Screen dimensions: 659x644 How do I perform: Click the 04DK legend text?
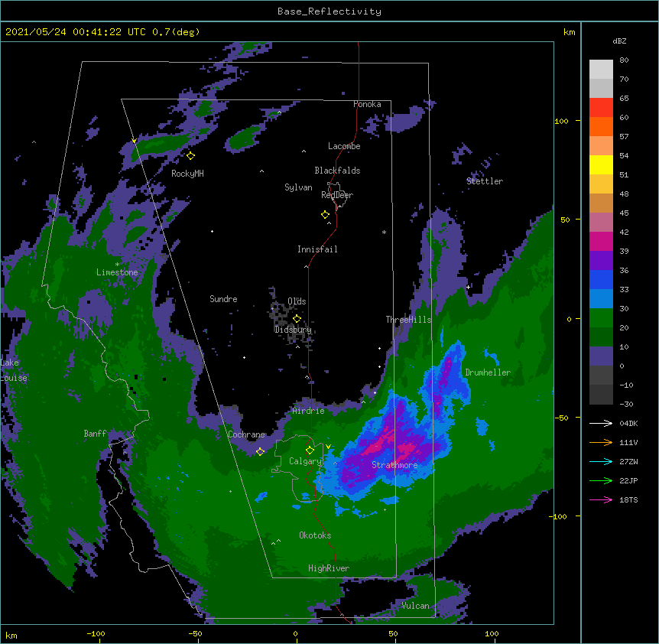click(628, 423)
